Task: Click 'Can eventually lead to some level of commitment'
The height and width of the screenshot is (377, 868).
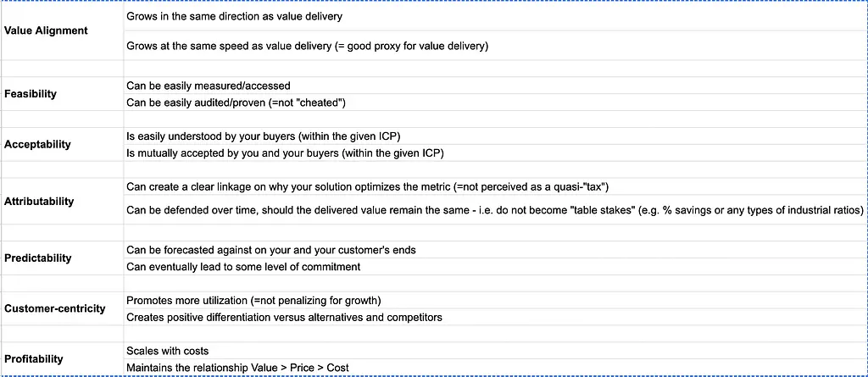Action: click(x=243, y=267)
